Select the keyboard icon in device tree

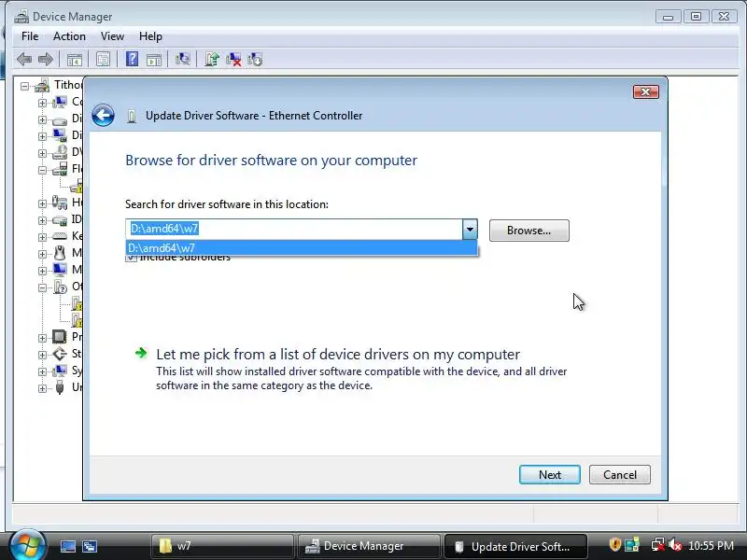click(60, 236)
